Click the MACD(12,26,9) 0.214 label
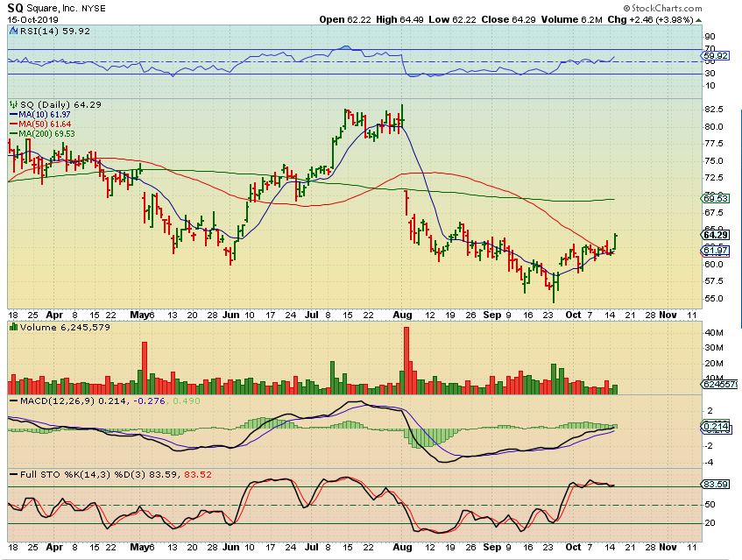Viewport: 742px width, 560px height. 74,401
